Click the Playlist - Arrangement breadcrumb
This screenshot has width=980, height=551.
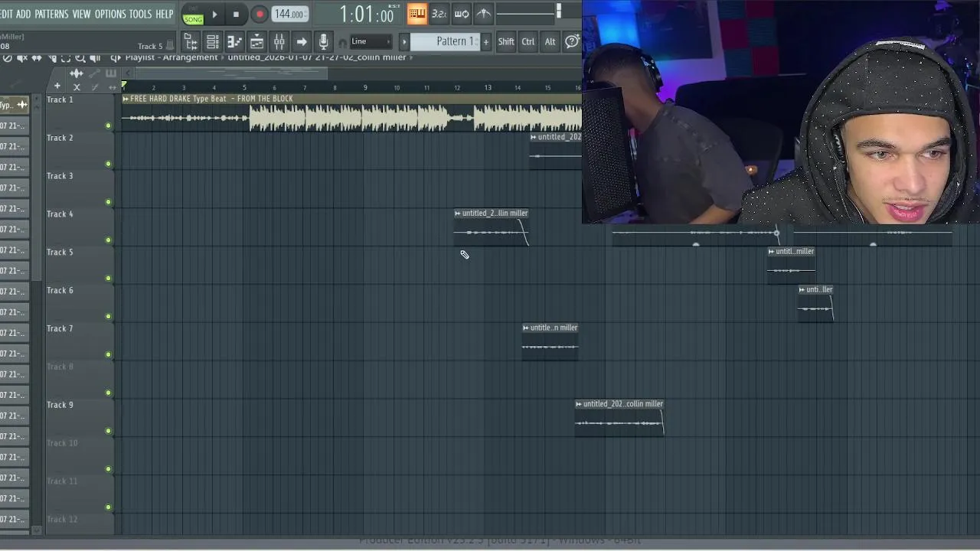[x=171, y=57]
